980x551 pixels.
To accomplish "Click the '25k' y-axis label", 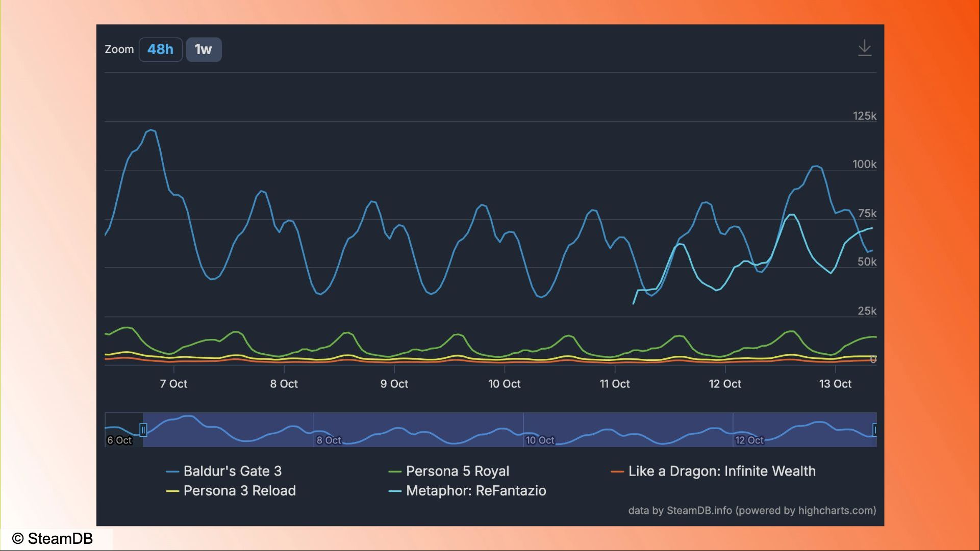I will (867, 310).
